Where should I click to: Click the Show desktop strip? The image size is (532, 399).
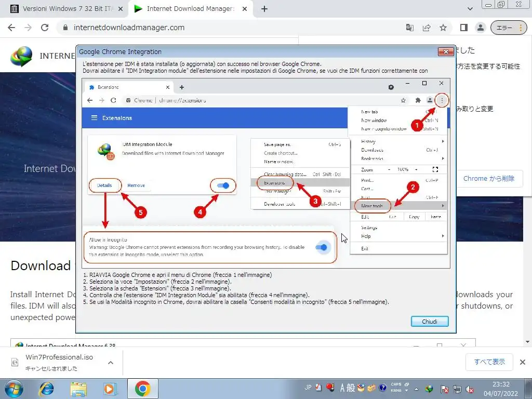pyautogui.click(x=529, y=389)
